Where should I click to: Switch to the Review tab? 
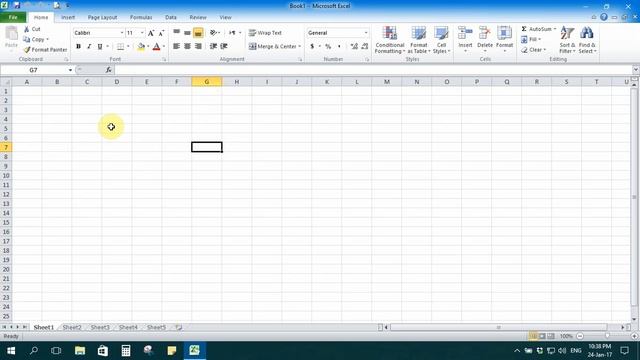[198, 18]
